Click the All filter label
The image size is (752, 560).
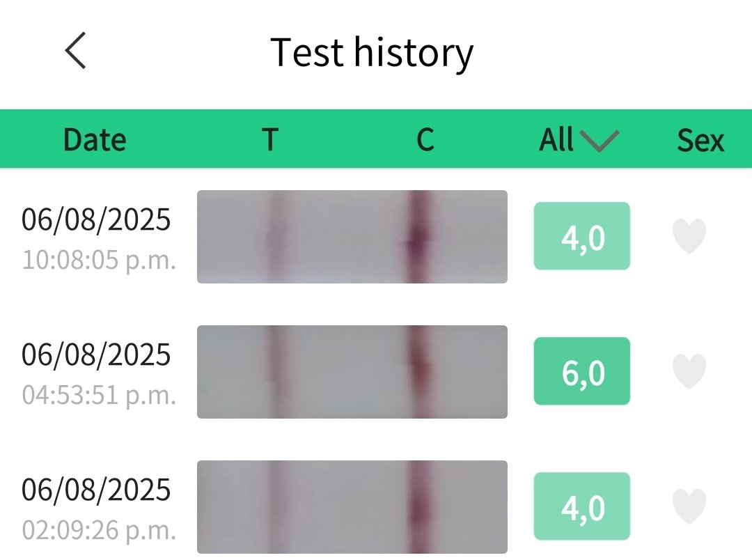tap(556, 140)
